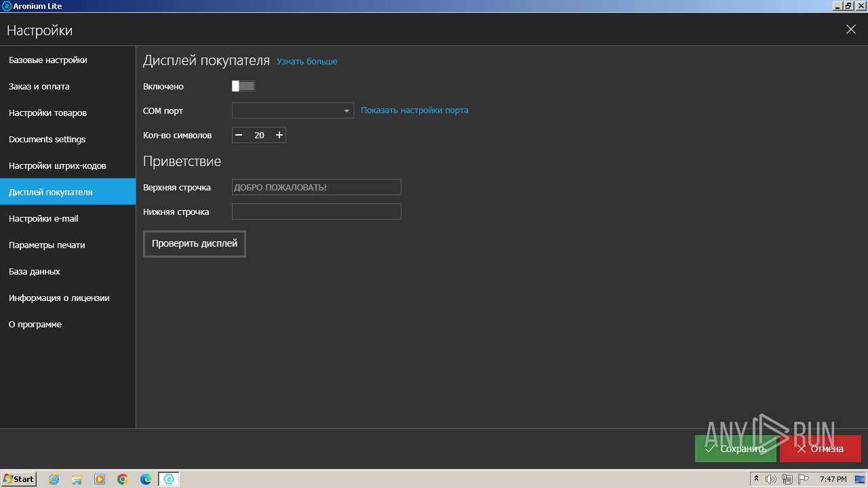The image size is (868, 488).
Task: Follow the Узнать больше link
Action: tap(307, 61)
